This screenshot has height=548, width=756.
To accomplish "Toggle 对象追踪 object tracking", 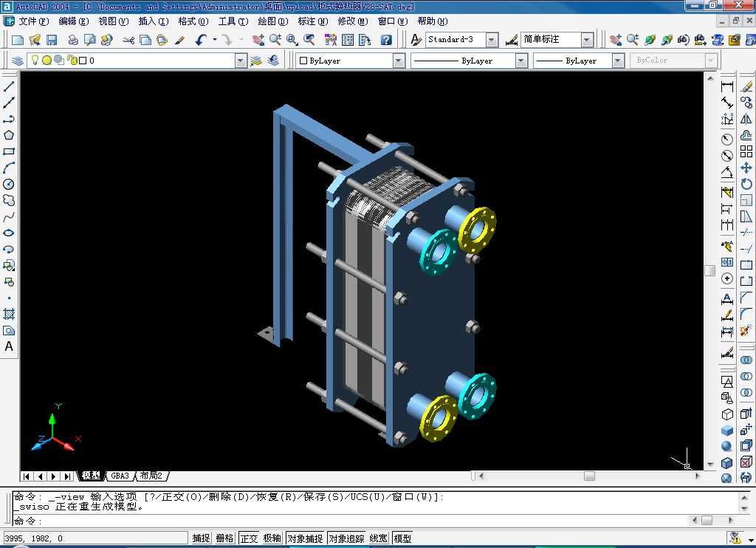I will pyautogui.click(x=347, y=538).
